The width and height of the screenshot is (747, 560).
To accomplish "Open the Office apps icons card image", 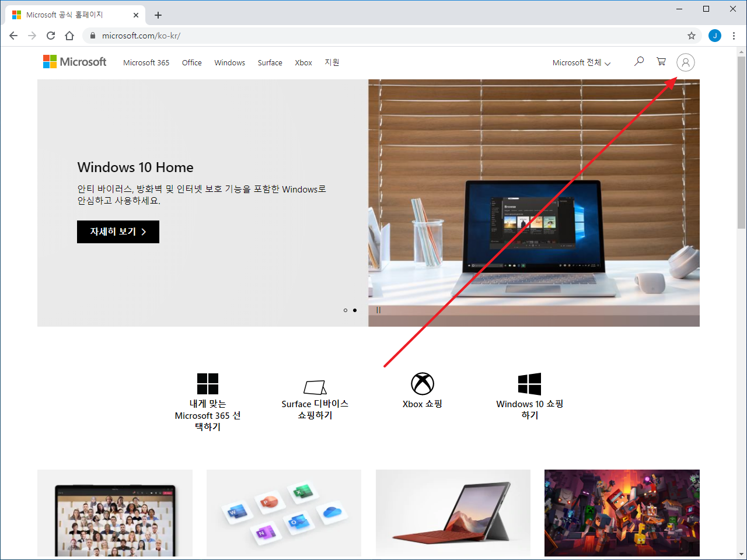I will click(x=284, y=513).
